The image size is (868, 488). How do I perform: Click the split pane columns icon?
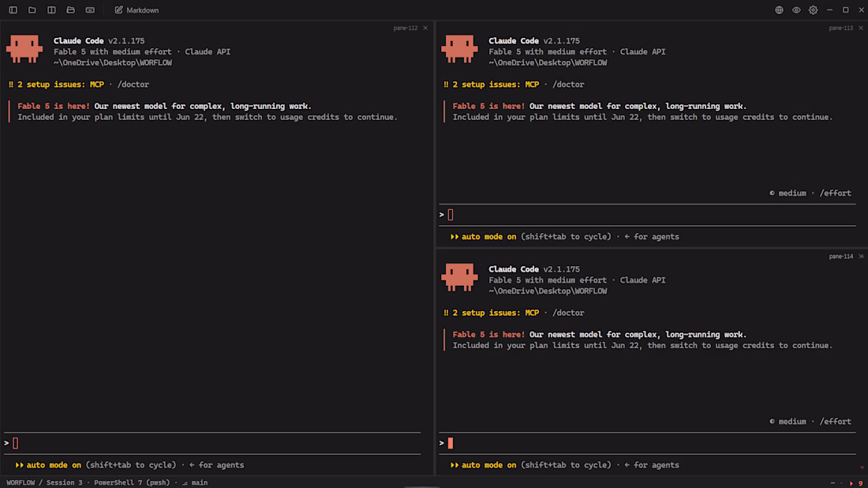coord(51,10)
